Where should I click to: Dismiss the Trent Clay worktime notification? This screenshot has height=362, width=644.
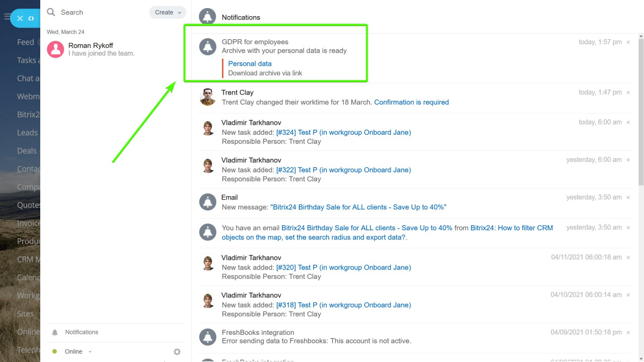click(x=628, y=93)
